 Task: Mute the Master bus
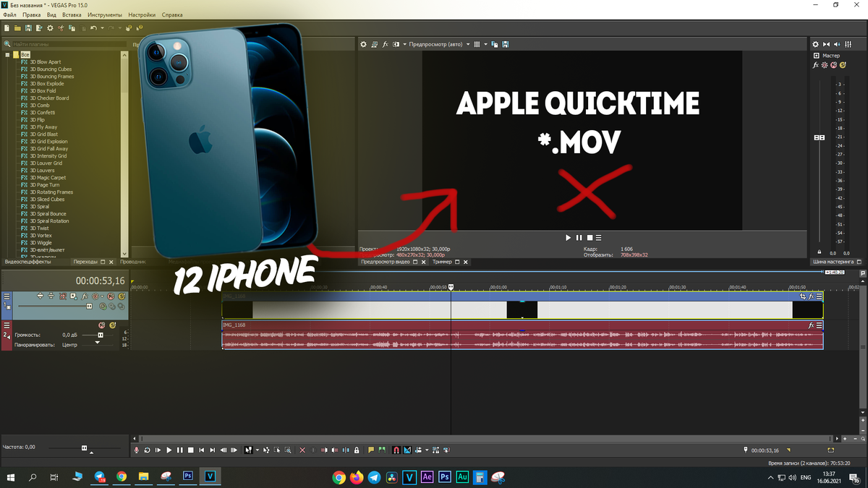tap(834, 65)
